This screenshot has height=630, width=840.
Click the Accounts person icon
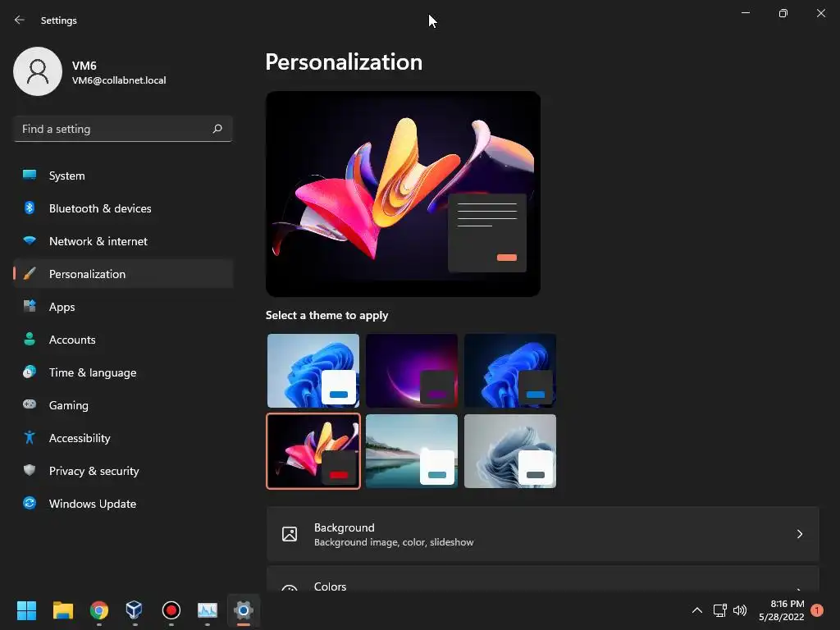[x=30, y=339]
